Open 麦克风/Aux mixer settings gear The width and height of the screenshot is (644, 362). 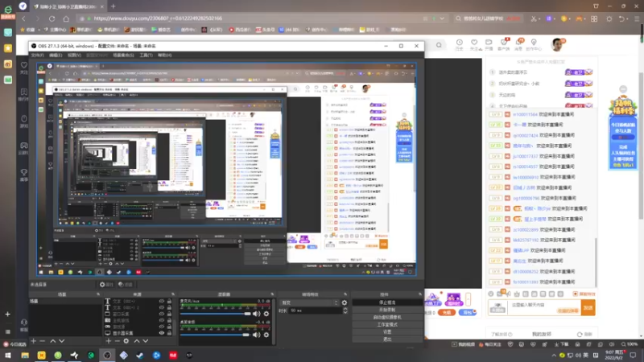coord(266,314)
